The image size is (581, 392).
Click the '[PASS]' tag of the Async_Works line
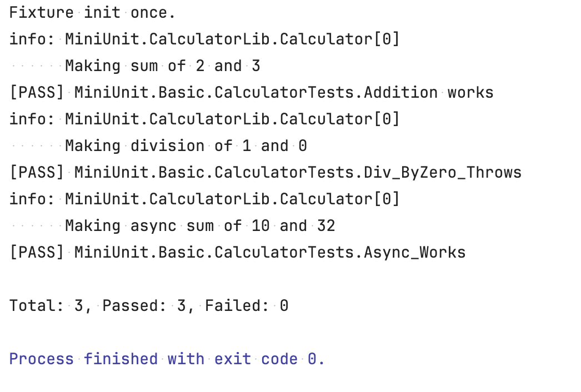pyautogui.click(x=37, y=253)
